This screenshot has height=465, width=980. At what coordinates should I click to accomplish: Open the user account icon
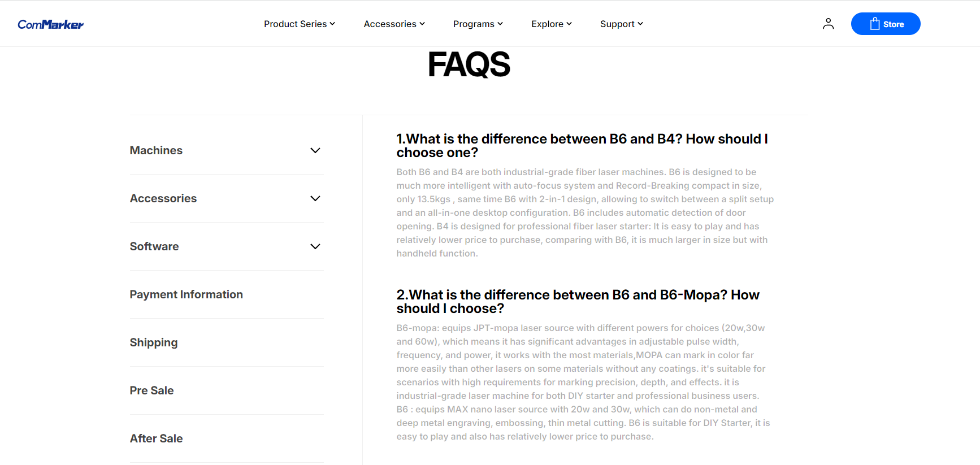click(828, 24)
